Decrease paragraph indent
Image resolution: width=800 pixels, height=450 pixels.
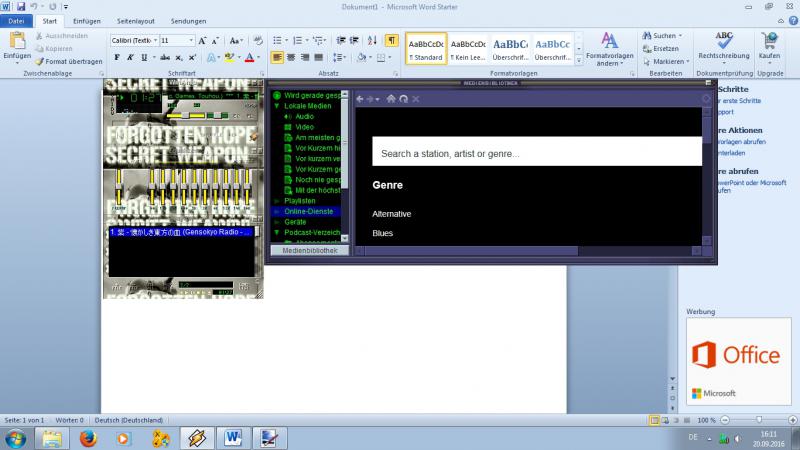[x=341, y=40]
